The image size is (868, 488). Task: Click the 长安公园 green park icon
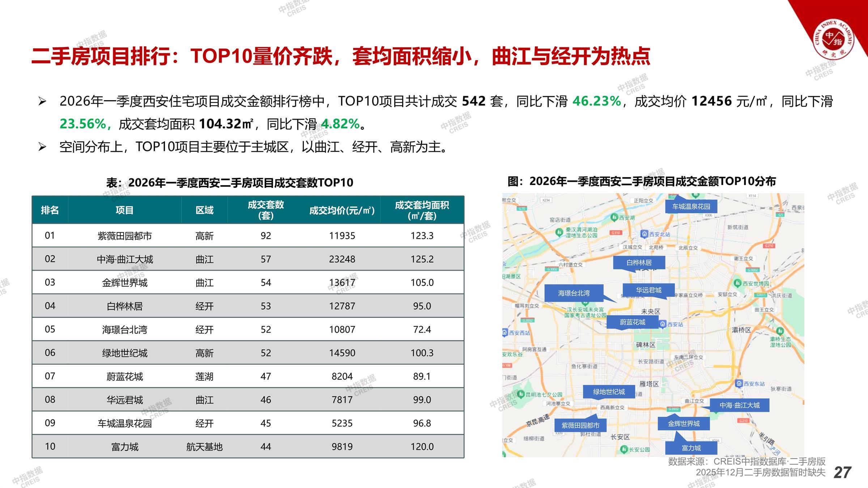(x=624, y=449)
